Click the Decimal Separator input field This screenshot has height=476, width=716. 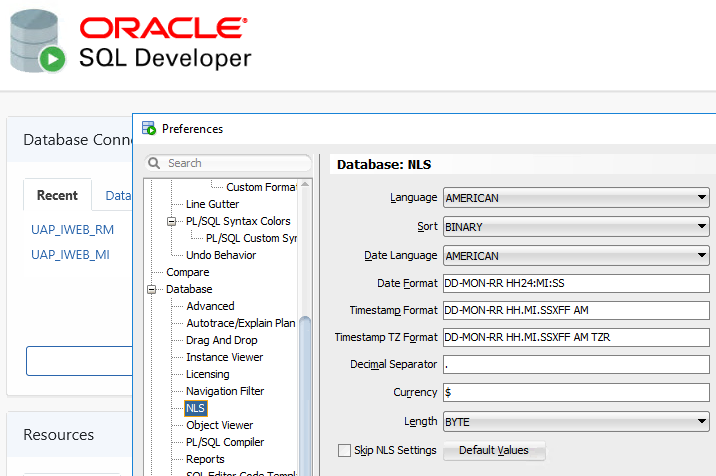pyautogui.click(x=576, y=364)
